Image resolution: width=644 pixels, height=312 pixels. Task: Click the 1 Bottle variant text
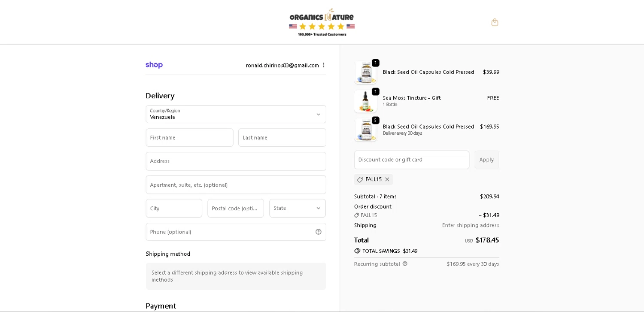click(390, 105)
